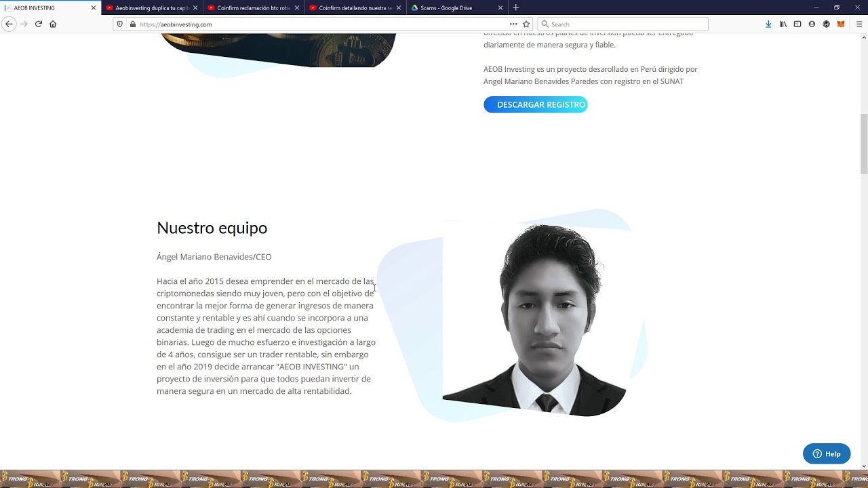The image size is (868, 488).
Task: Open the browser home page
Action: [53, 24]
